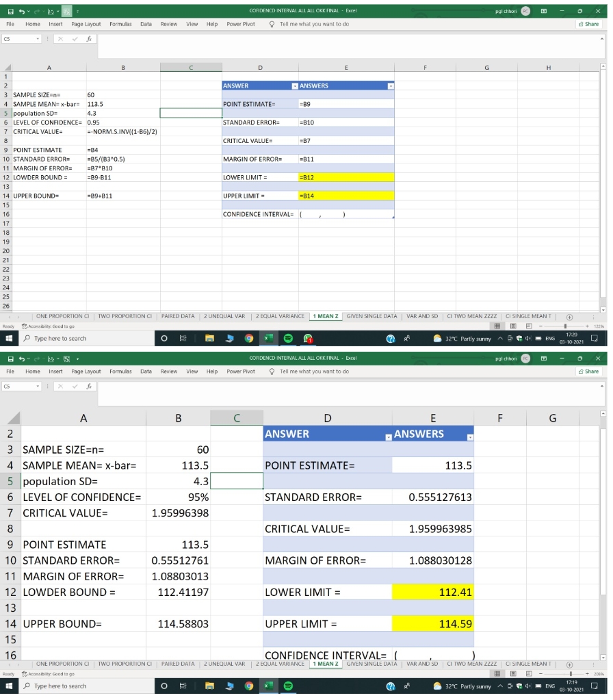
Task: Select the yellow cell showing 112.41
Action: (x=434, y=593)
